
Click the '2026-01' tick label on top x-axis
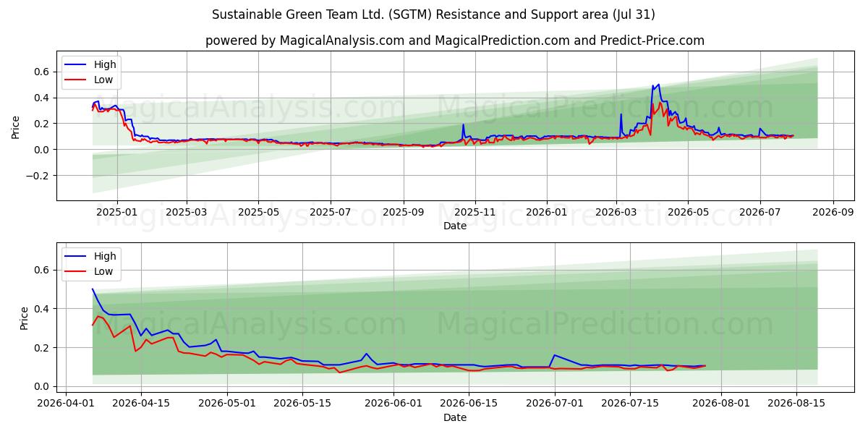point(547,213)
